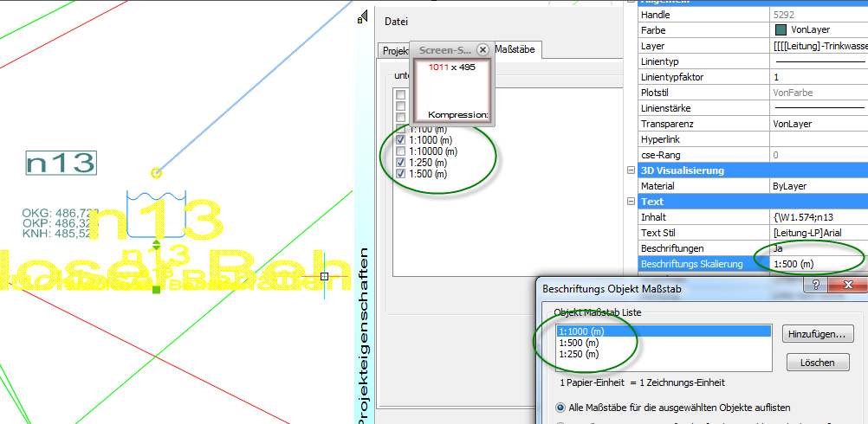Uncheck the 1:1000 (m) scale checkbox

[x=400, y=139]
